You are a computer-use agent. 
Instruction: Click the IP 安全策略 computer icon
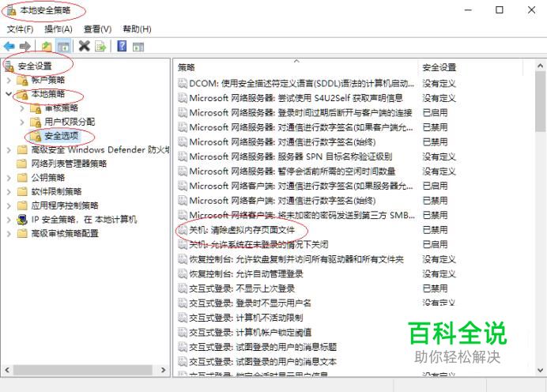coord(22,220)
